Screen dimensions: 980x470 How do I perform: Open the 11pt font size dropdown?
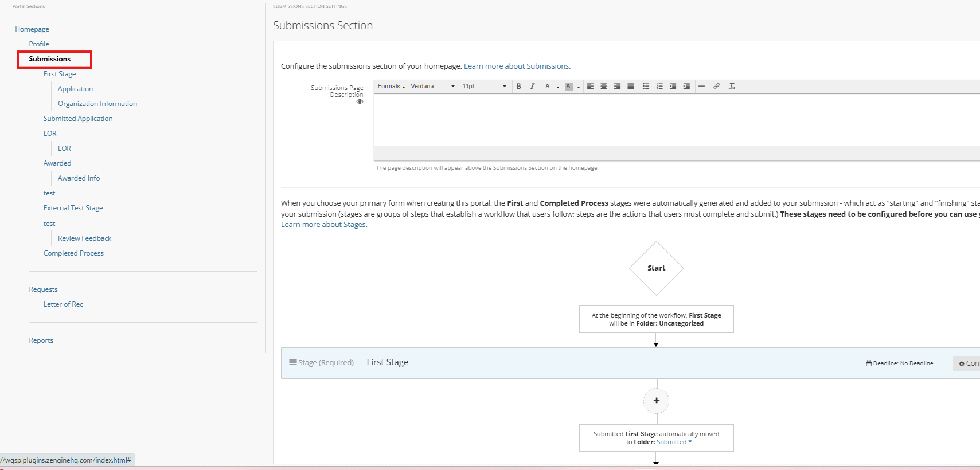coord(485,87)
